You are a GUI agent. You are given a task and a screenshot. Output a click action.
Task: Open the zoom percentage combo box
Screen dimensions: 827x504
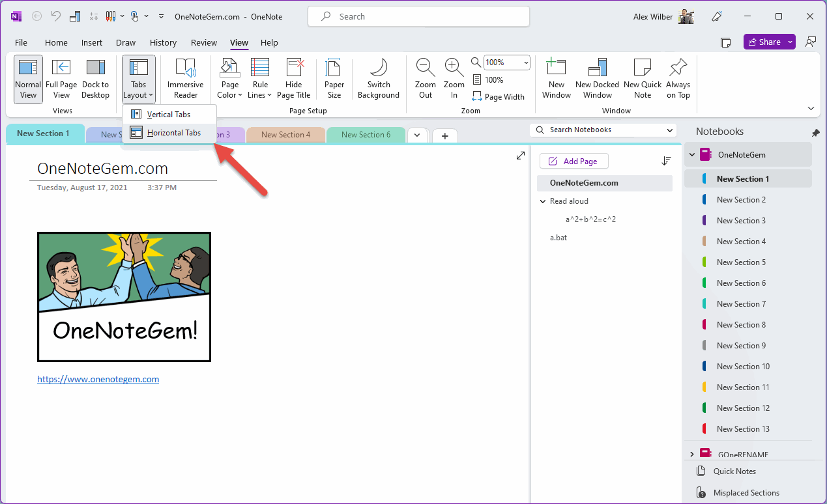[506, 63]
